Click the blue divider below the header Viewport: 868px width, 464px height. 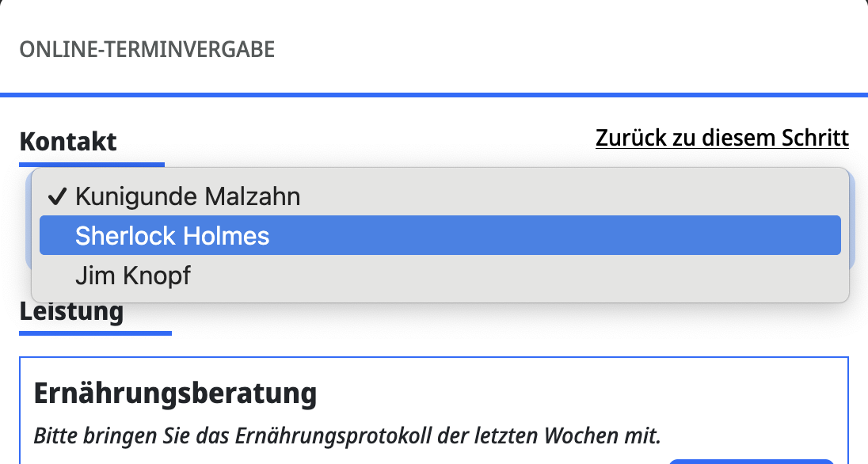coord(434,95)
